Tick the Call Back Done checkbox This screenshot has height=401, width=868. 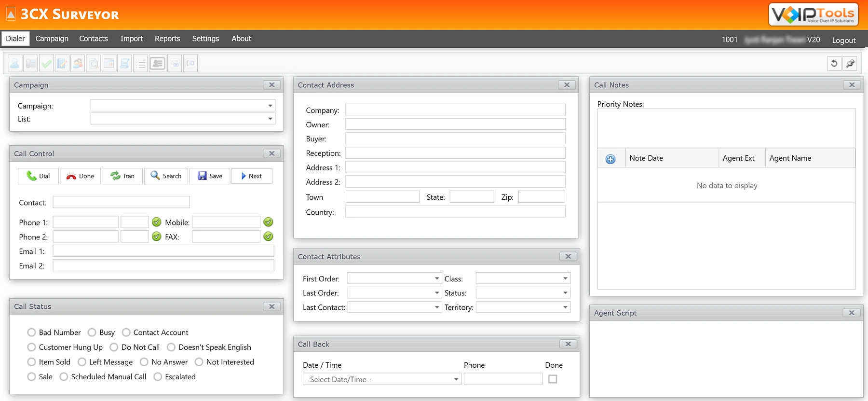pyautogui.click(x=553, y=379)
